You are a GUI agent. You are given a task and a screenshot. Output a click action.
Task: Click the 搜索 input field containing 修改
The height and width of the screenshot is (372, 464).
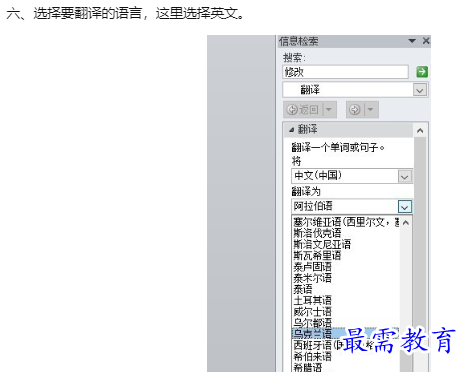[x=345, y=72]
